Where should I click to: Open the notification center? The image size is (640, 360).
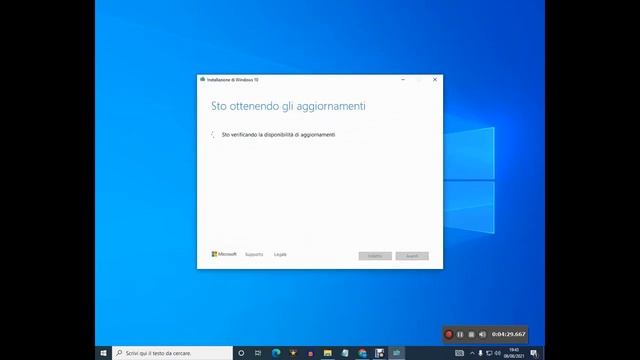tap(534, 353)
